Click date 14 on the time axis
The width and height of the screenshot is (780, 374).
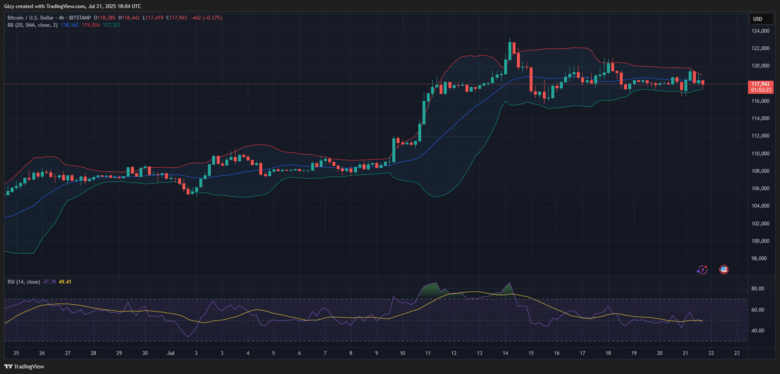(505, 354)
